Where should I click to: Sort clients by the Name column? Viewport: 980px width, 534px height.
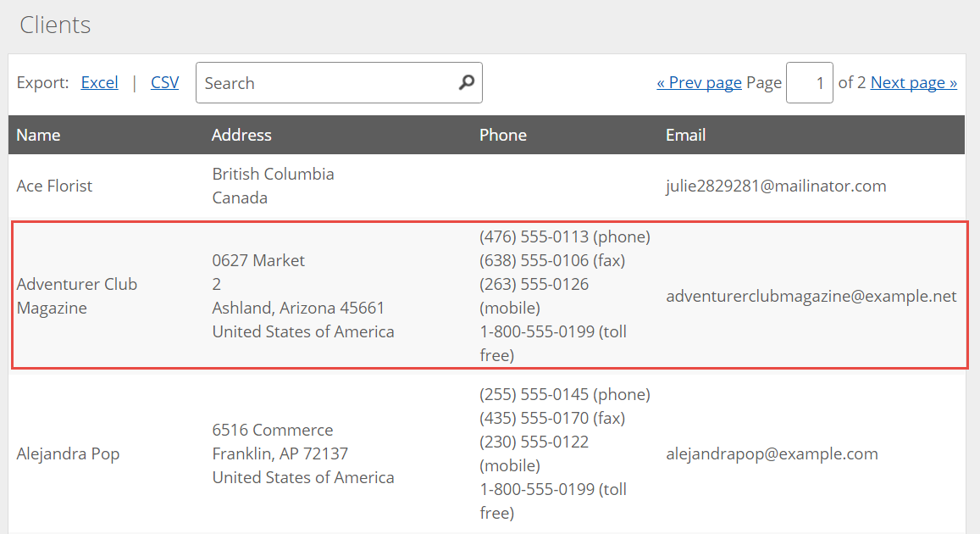[x=38, y=135]
